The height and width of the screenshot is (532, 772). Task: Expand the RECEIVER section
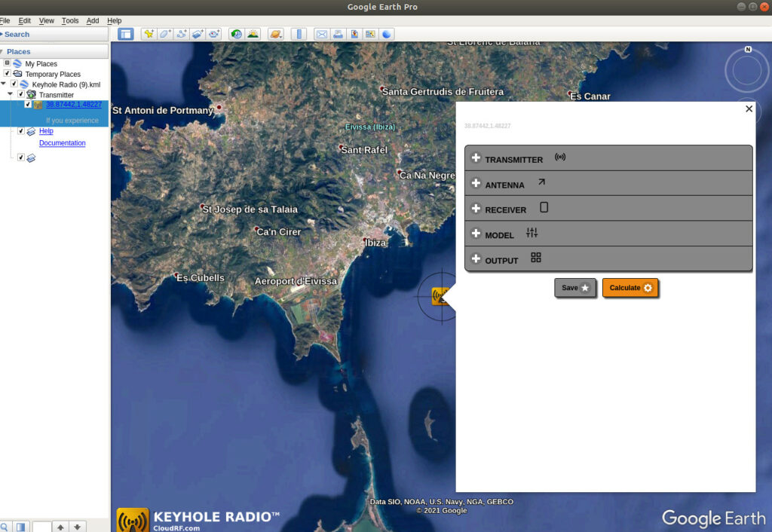coord(608,209)
